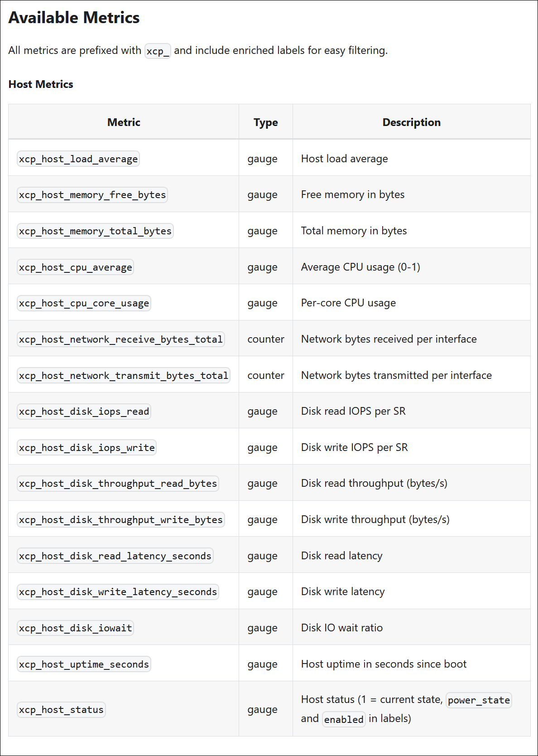Click the Available Metrics heading
This screenshot has width=538, height=756.
74,18
